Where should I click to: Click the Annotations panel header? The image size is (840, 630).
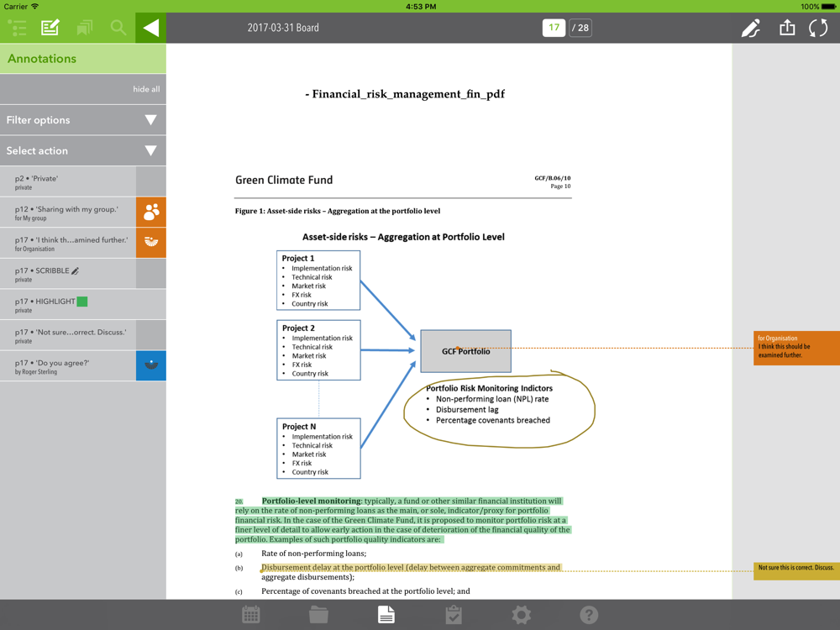(83, 59)
